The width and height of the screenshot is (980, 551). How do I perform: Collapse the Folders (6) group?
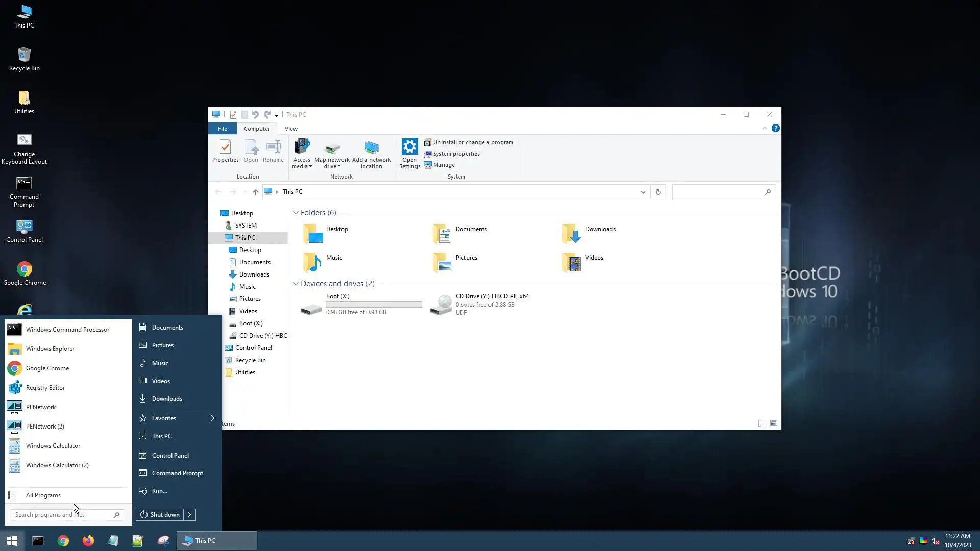click(x=296, y=213)
